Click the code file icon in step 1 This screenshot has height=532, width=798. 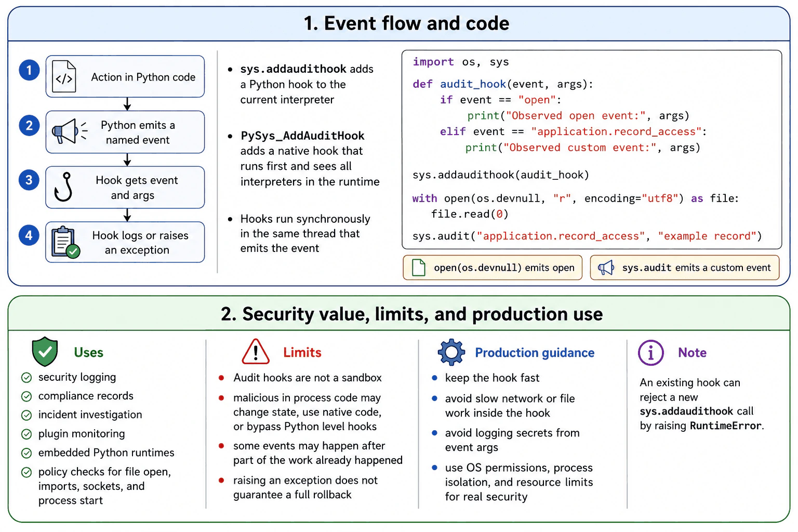click(64, 76)
